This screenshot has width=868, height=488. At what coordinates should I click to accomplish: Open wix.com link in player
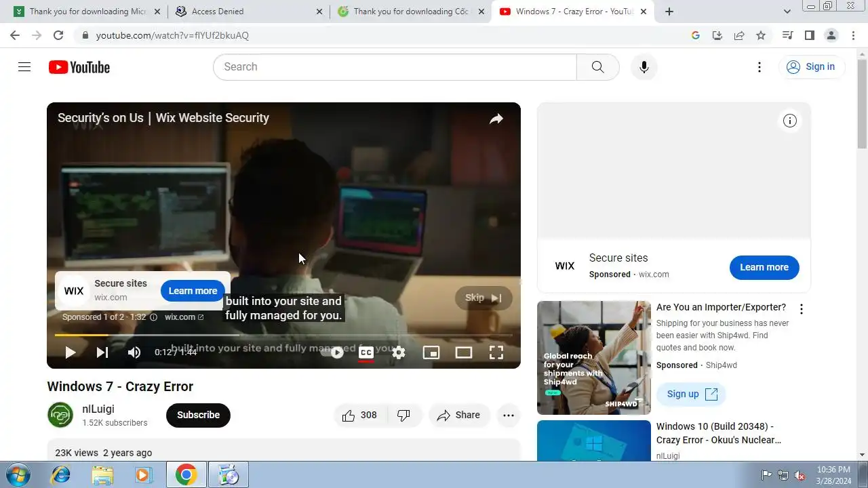tap(184, 317)
